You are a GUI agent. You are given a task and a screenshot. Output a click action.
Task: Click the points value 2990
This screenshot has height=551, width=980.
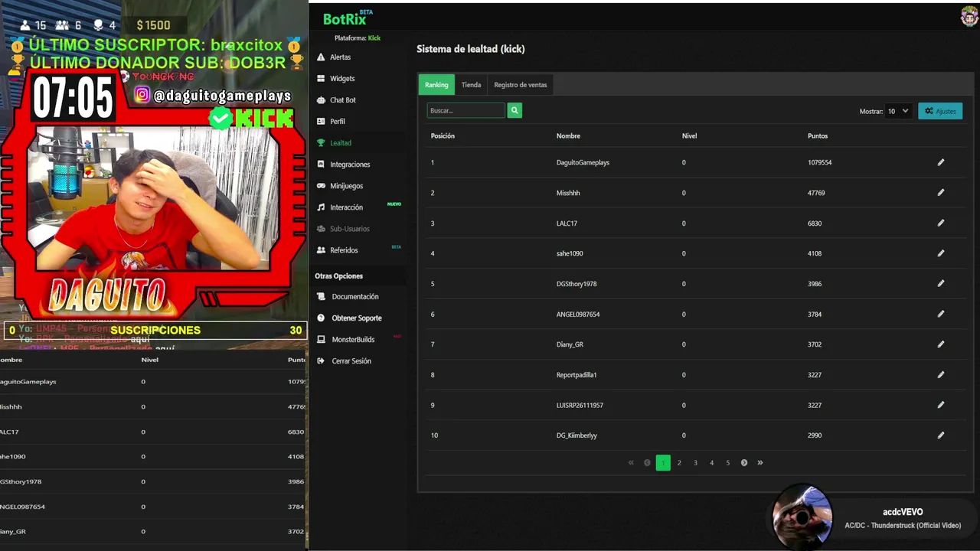point(815,435)
